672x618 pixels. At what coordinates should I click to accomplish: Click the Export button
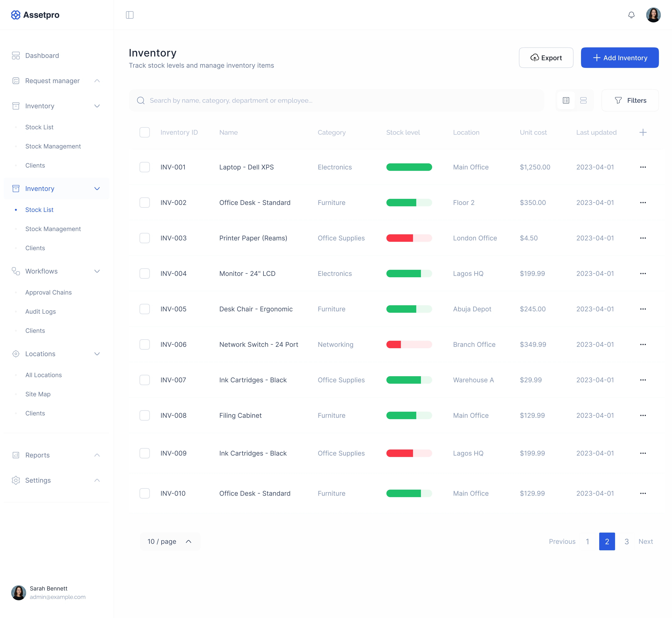546,58
